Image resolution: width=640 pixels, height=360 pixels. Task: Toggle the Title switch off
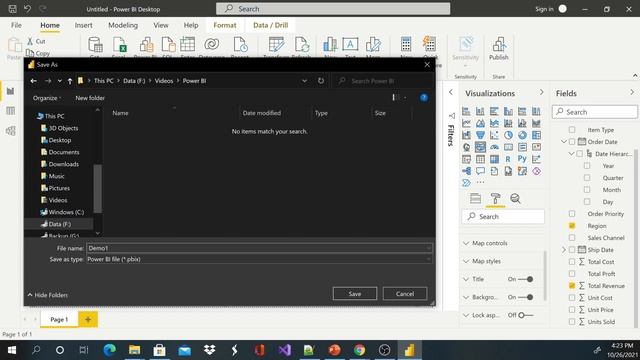(525, 279)
